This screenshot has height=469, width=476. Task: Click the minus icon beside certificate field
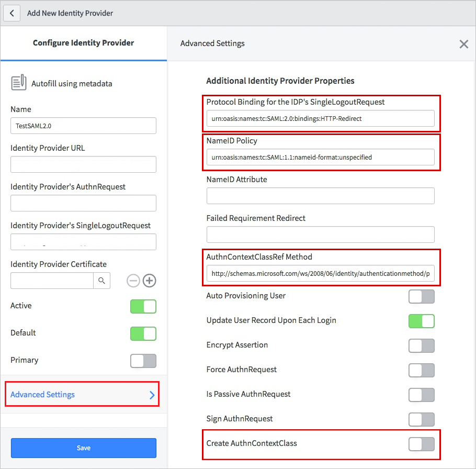(133, 281)
